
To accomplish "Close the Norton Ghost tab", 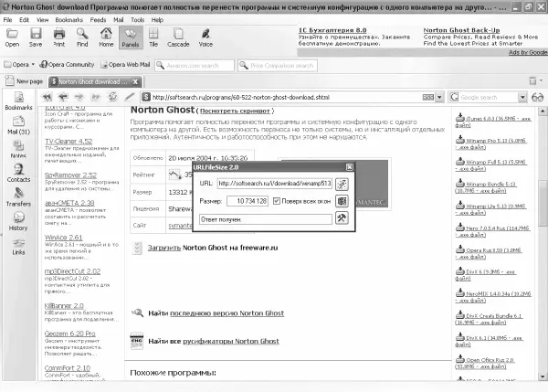I will tap(135, 82).
